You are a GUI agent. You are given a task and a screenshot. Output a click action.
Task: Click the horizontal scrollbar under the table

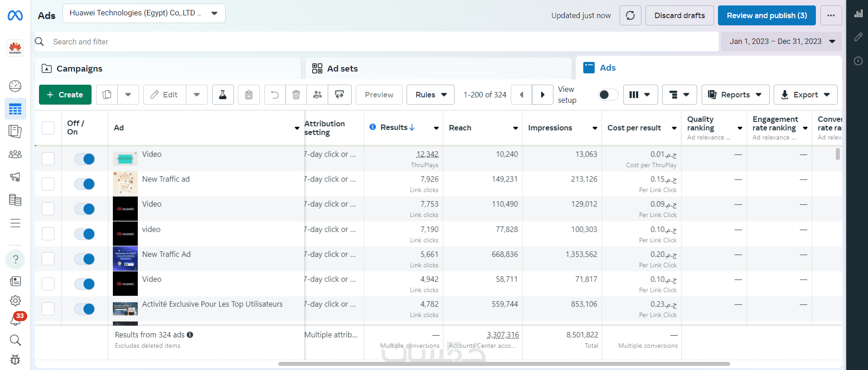504,364
